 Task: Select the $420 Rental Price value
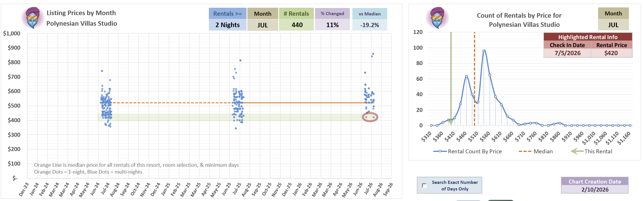pyautogui.click(x=611, y=53)
